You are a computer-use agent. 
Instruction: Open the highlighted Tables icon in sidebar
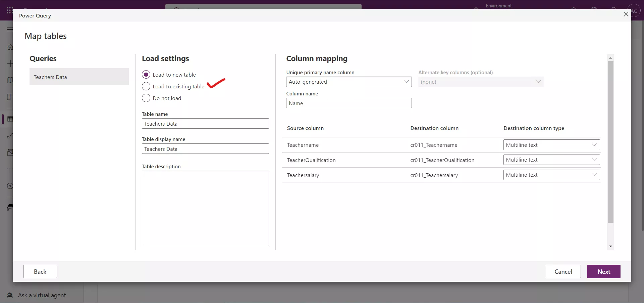click(x=10, y=119)
